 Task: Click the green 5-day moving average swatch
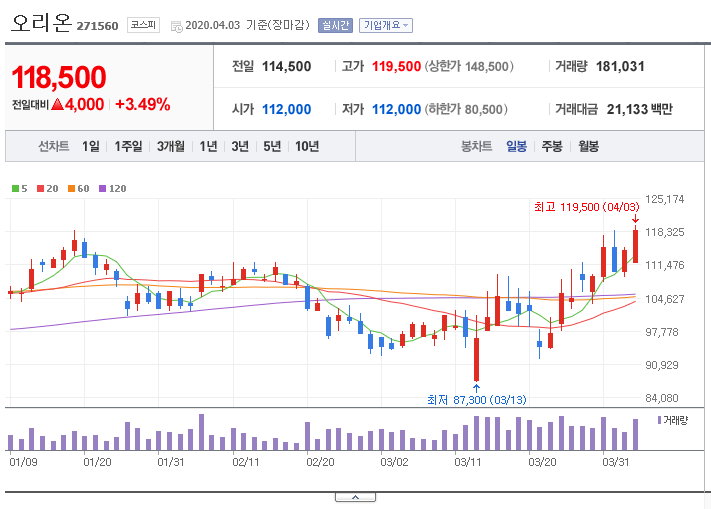point(15,189)
